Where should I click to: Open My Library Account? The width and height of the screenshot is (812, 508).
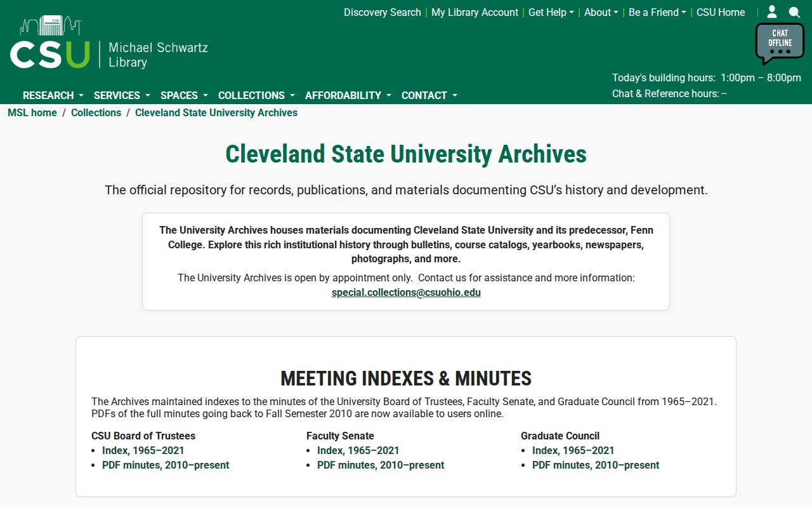(x=475, y=12)
